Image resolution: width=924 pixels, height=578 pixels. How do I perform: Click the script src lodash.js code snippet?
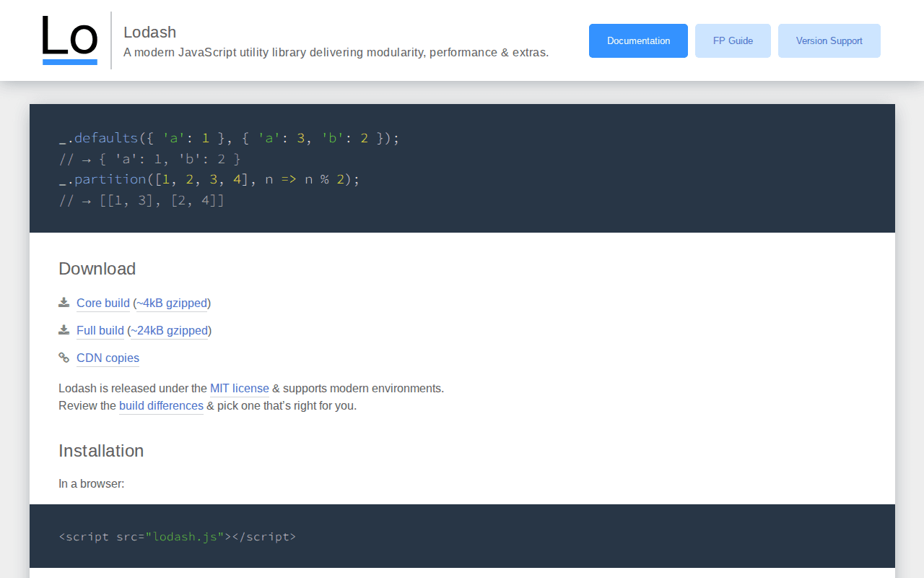(x=178, y=537)
